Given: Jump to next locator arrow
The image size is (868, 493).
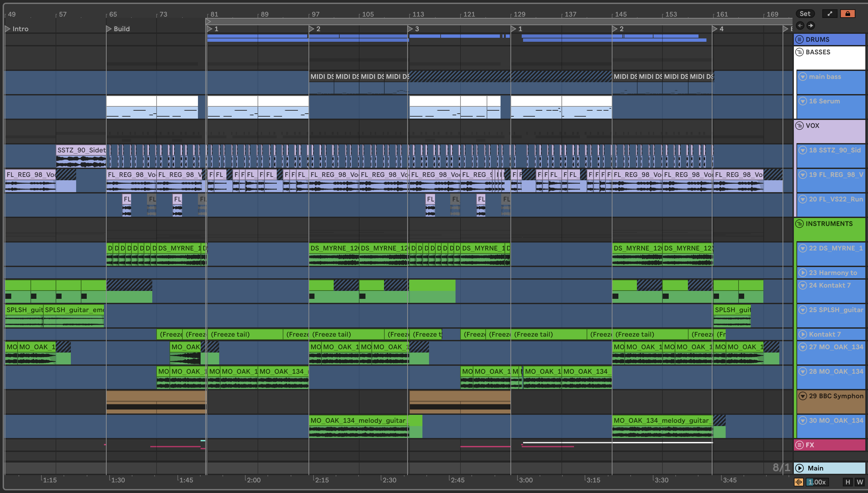Looking at the screenshot, I should coord(811,26).
